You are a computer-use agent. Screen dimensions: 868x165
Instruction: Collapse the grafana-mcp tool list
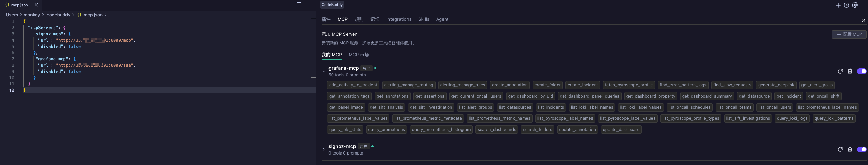[x=324, y=71]
